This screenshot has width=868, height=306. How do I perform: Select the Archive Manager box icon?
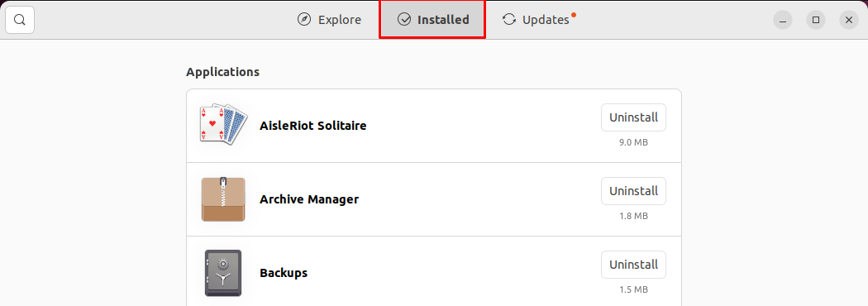click(223, 199)
